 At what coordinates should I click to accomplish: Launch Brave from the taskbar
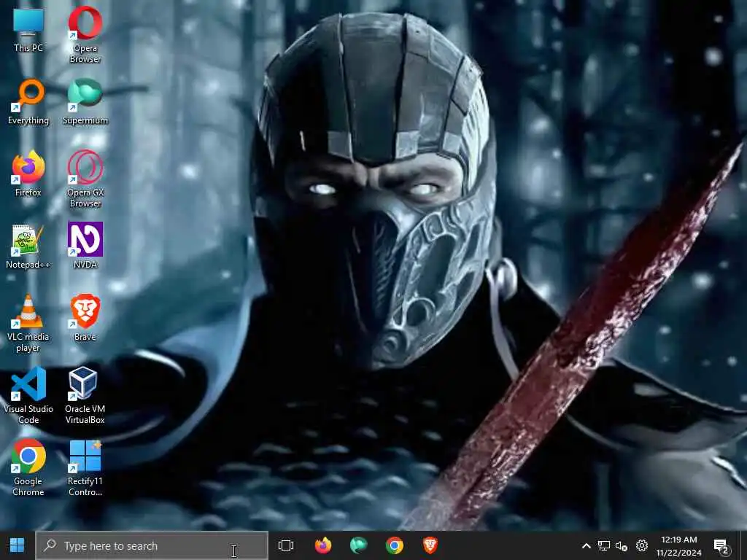pyautogui.click(x=430, y=545)
